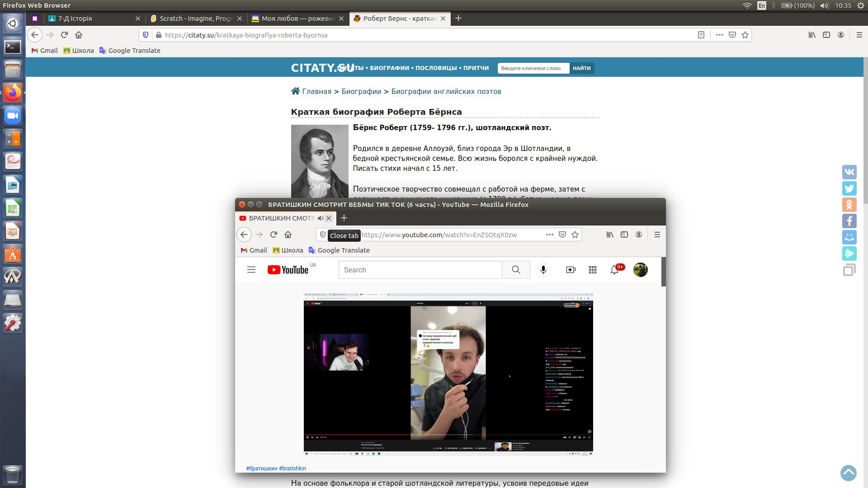Open the Firefox application menu in the main window
This screenshot has width=868, height=488.
(859, 35)
